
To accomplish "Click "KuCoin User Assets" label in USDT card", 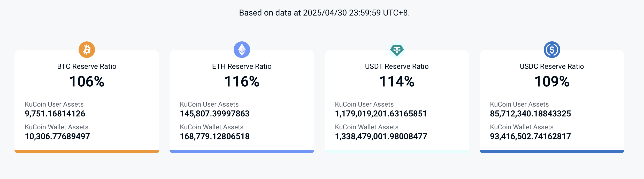I will click(364, 104).
